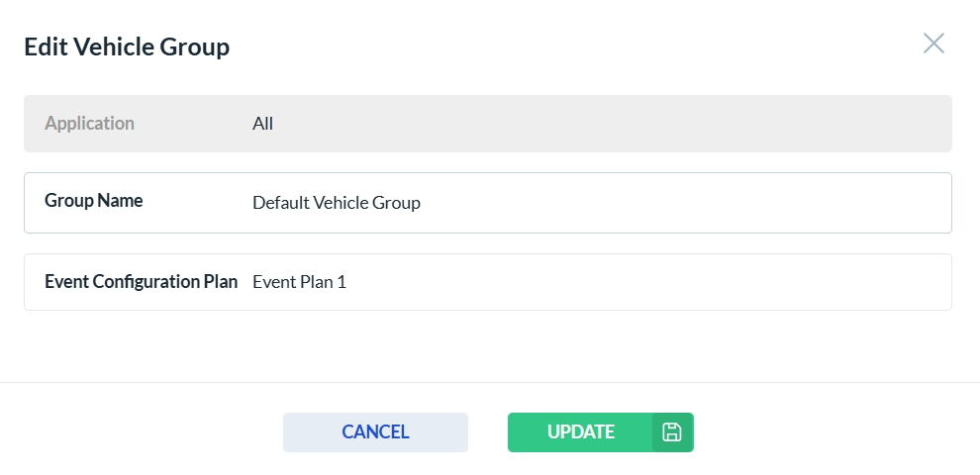The image size is (980, 475).
Task: Click empty space right of All value
Action: (594, 124)
